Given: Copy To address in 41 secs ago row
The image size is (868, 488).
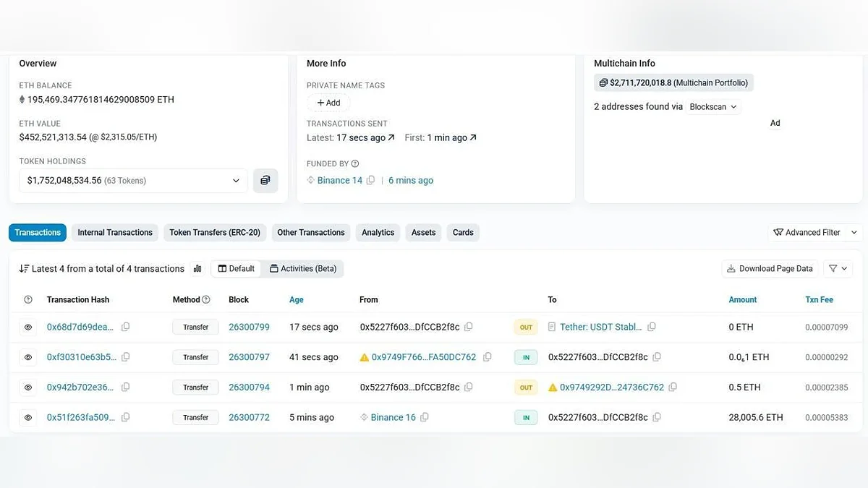Looking at the screenshot, I should pyautogui.click(x=657, y=357).
